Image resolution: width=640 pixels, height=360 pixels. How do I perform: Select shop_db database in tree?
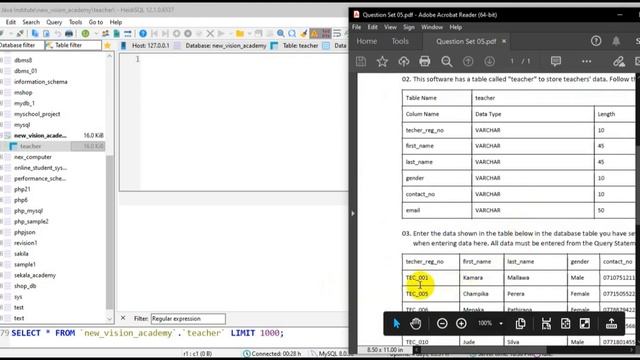click(25, 286)
